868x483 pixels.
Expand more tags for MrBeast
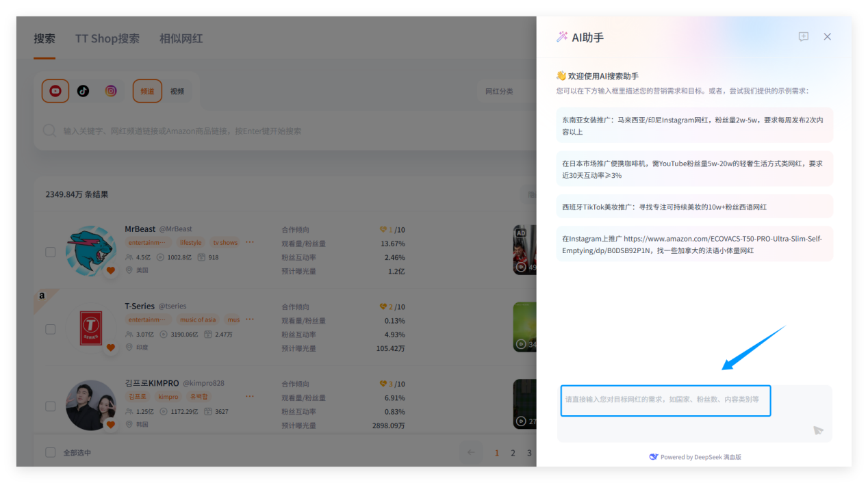[250, 242]
